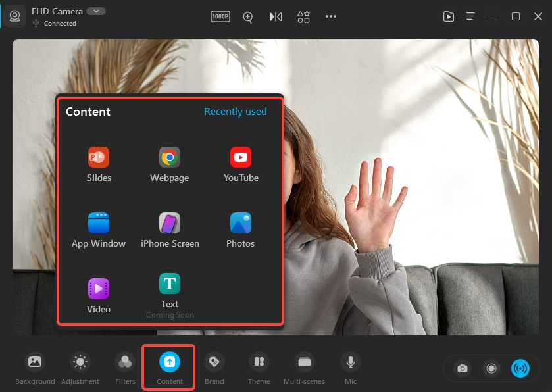Open the 1080P resolution selector

(x=220, y=17)
